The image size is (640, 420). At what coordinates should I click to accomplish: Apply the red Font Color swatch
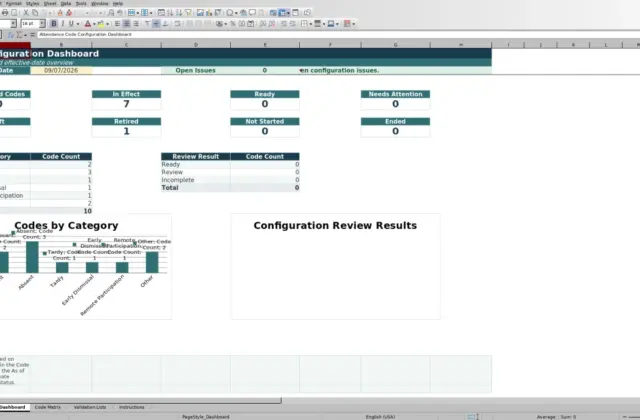point(87,24)
